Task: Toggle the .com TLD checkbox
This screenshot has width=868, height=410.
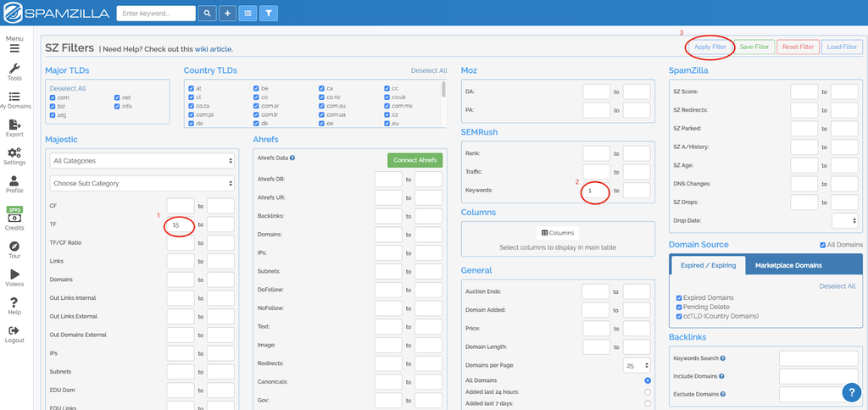Action: pos(53,97)
